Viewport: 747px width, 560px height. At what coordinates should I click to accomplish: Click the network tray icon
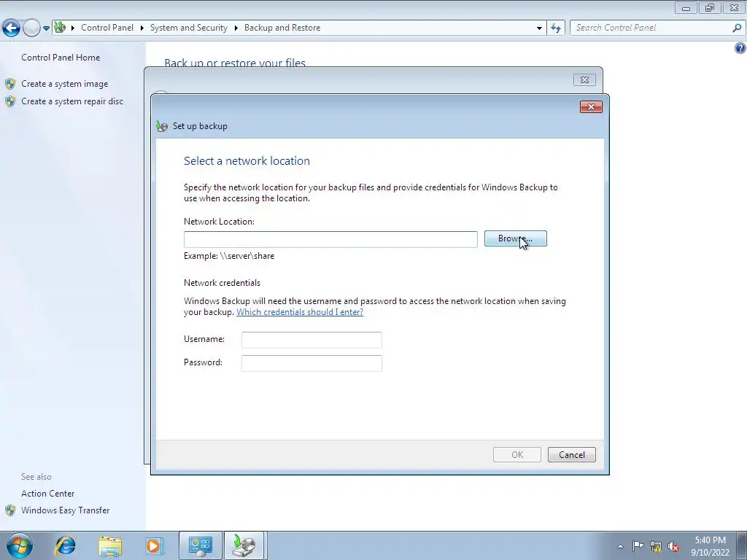(656, 547)
